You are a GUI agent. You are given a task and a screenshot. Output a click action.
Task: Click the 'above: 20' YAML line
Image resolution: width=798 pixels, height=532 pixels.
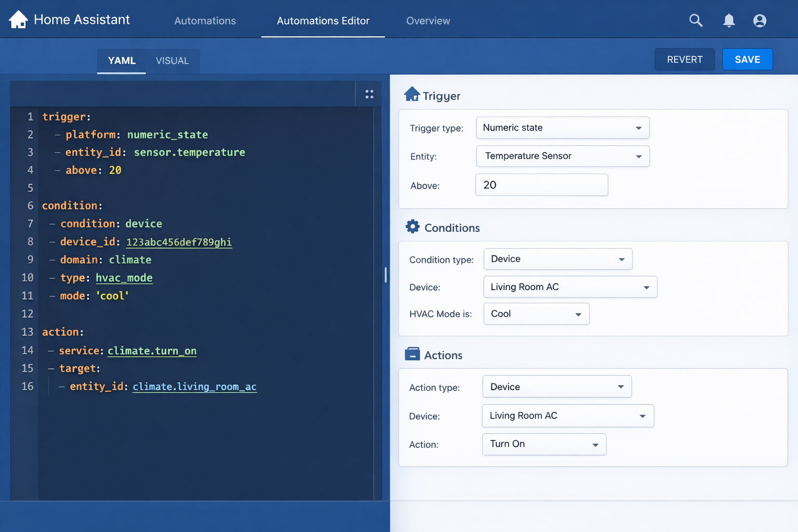pyautogui.click(x=94, y=170)
